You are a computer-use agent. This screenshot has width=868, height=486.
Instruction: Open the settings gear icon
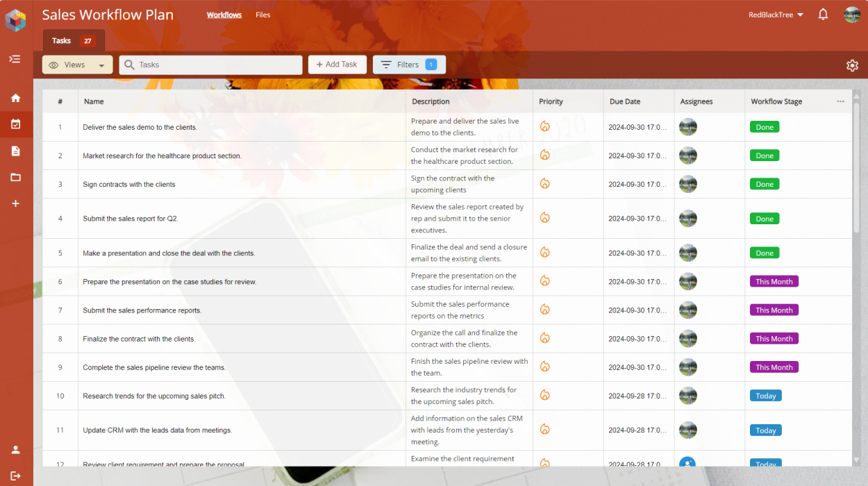(x=852, y=65)
